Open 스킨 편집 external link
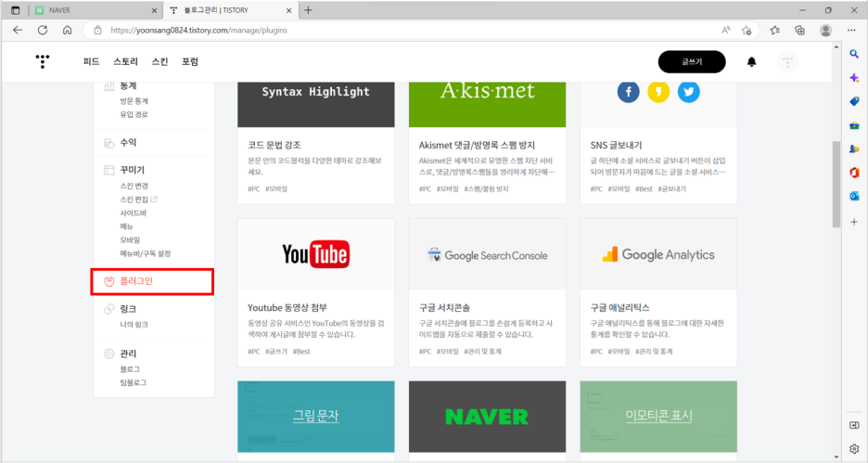 [138, 199]
